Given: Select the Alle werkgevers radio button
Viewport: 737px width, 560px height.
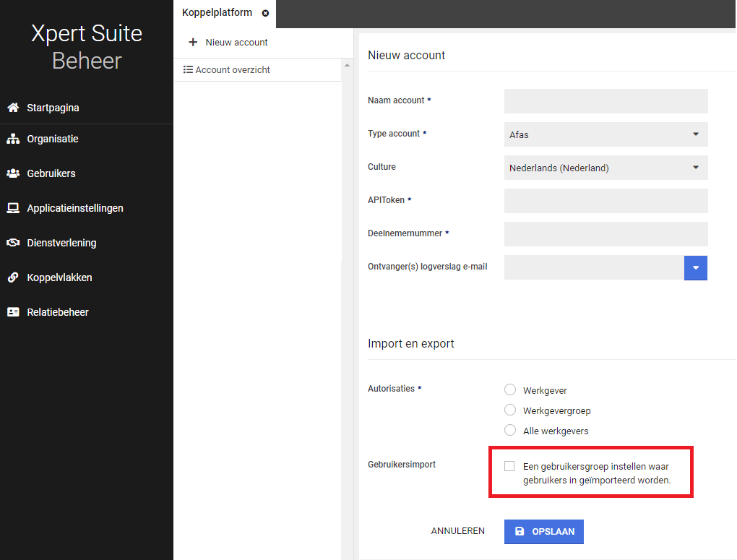Looking at the screenshot, I should pos(510,431).
